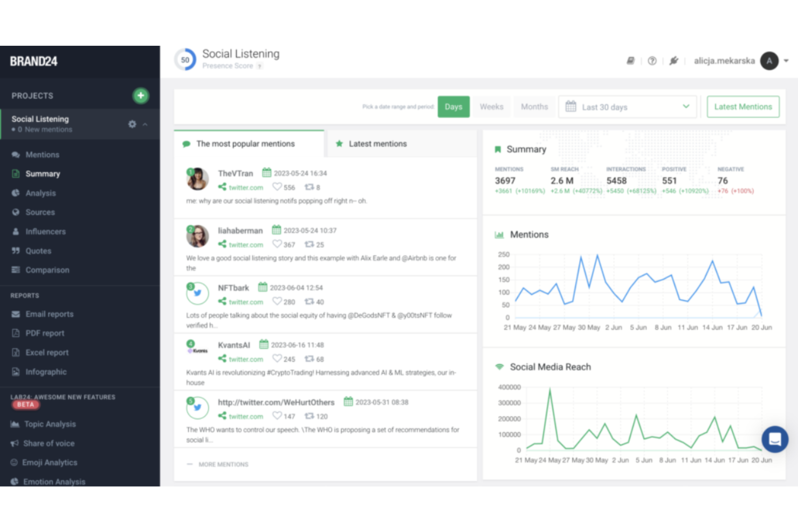The width and height of the screenshot is (798, 532).
Task: Click http://twitter.com/WeHurtOthers author name
Action: pos(276,402)
